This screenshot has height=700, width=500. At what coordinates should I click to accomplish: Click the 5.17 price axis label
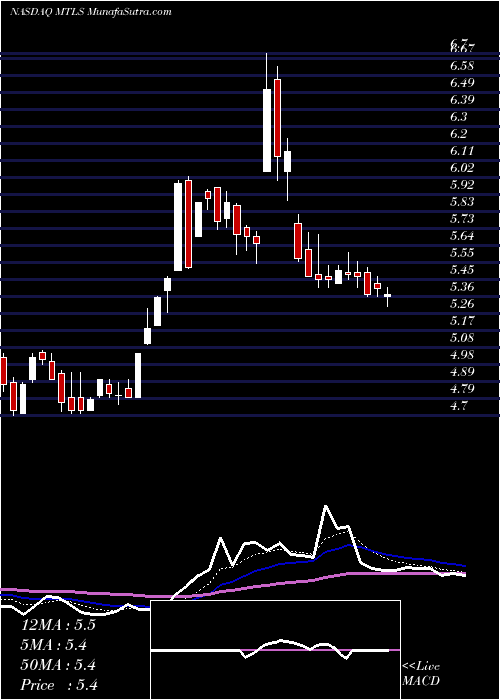(462, 321)
